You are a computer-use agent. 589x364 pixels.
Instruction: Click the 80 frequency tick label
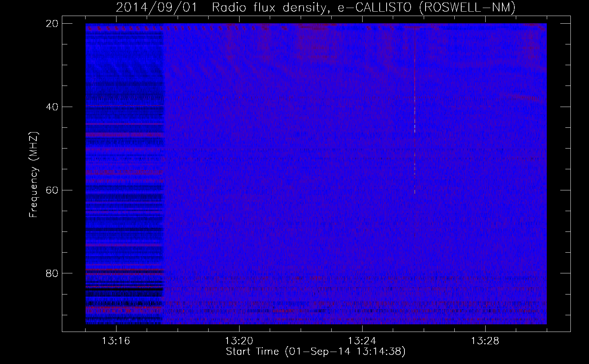coord(52,273)
